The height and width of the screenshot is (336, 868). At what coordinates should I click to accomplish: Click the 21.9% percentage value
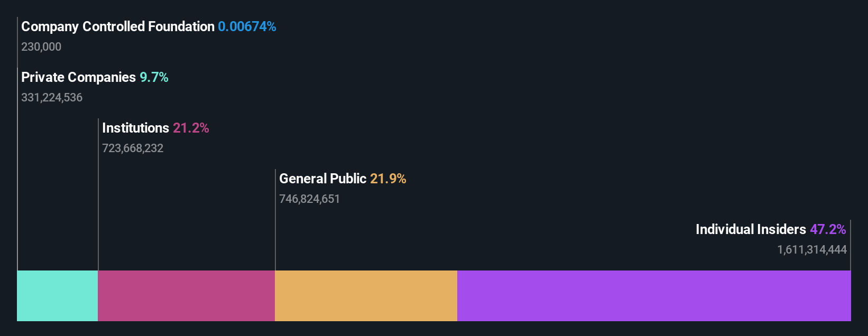click(388, 179)
